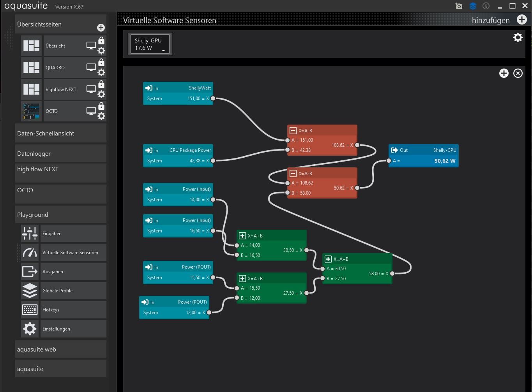Toggle the lock on the QUADRO page
This screenshot has width=532, height=392.
(101, 62)
